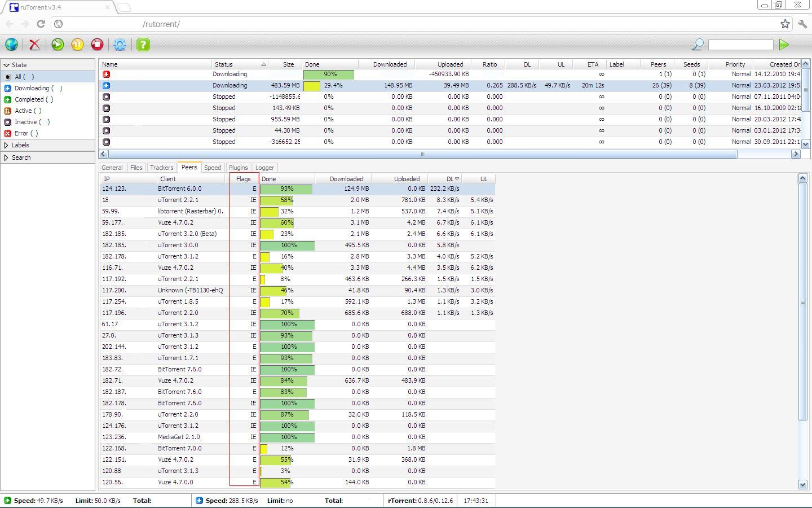Click the peers list scroll-up arrow
This screenshot has width=812, height=508.
click(x=802, y=178)
